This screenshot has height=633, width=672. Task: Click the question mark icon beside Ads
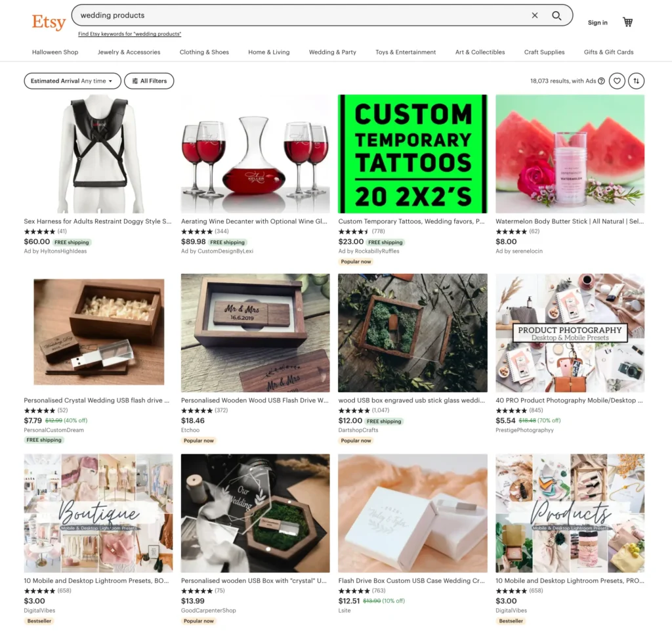click(601, 81)
